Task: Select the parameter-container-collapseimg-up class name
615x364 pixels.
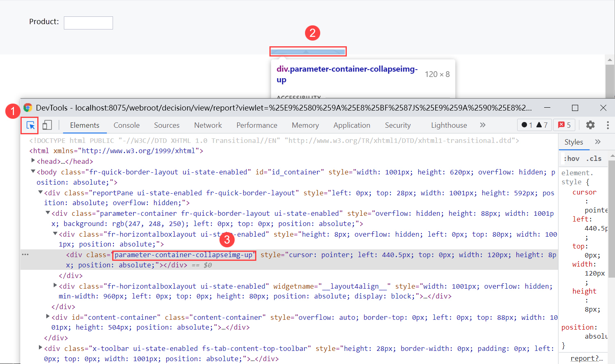Action: point(184,255)
